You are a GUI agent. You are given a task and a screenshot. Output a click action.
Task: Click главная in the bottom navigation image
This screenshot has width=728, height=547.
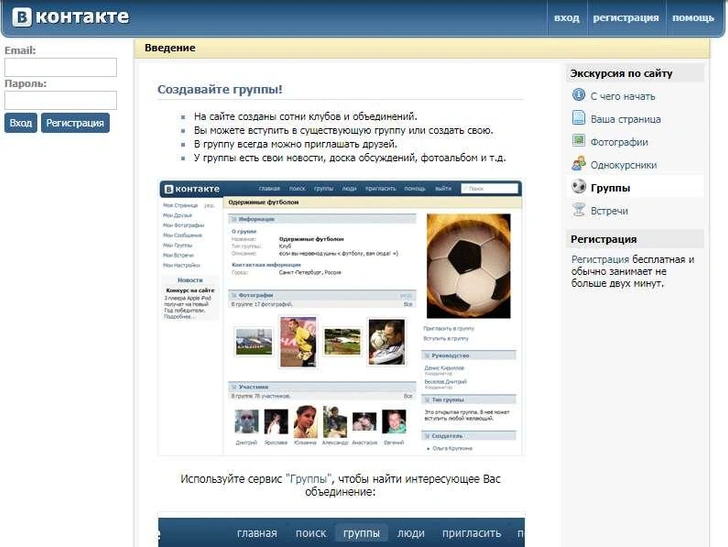tap(257, 534)
